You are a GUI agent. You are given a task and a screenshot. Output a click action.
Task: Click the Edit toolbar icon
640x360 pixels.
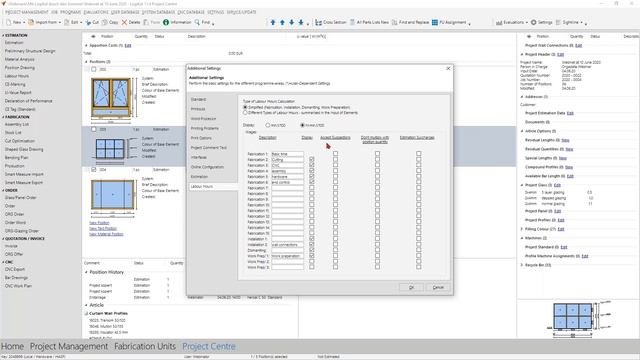coord(67,22)
